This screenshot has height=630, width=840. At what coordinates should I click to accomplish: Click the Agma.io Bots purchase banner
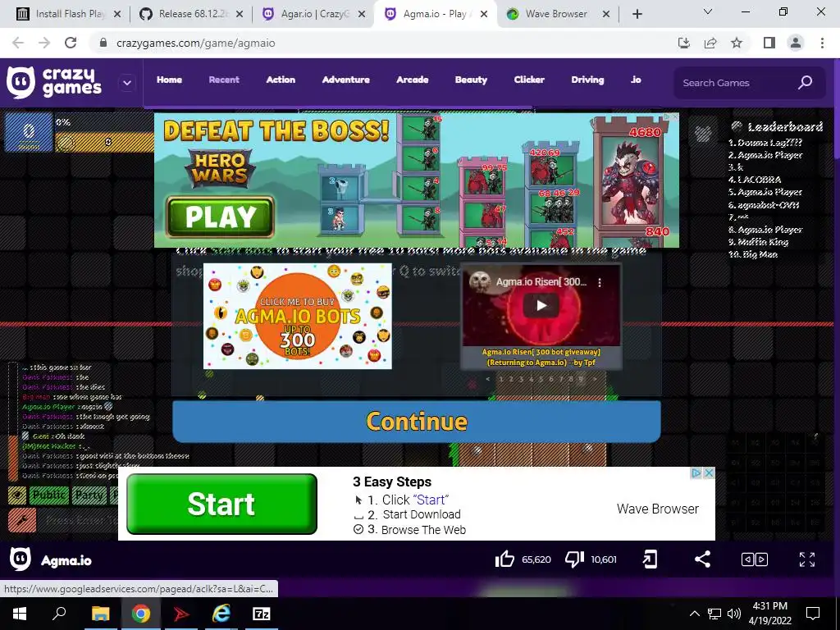point(297,316)
